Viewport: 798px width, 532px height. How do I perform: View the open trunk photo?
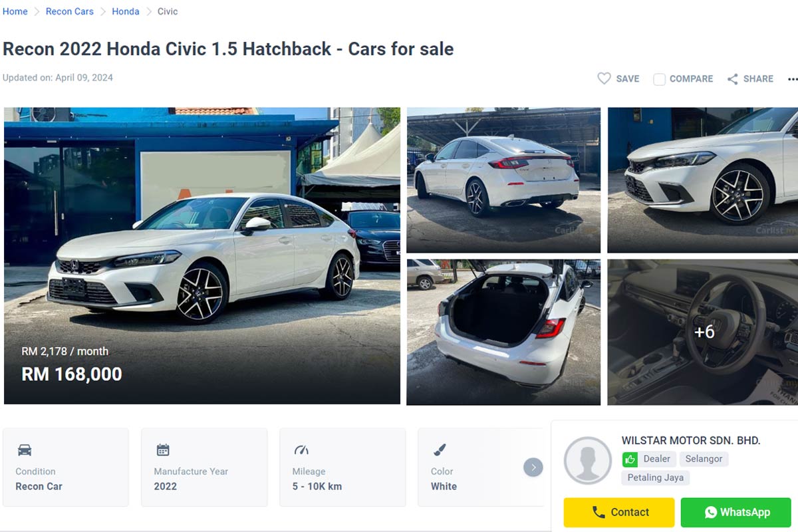point(503,332)
